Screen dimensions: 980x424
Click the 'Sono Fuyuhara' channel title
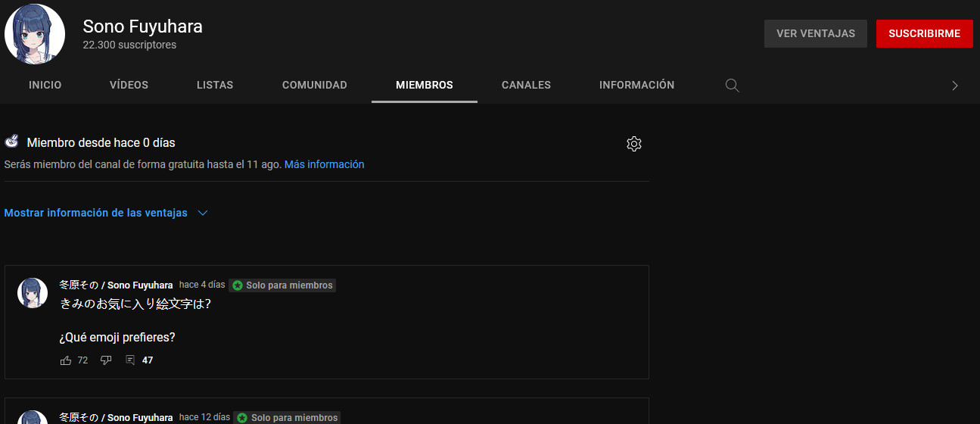(142, 26)
